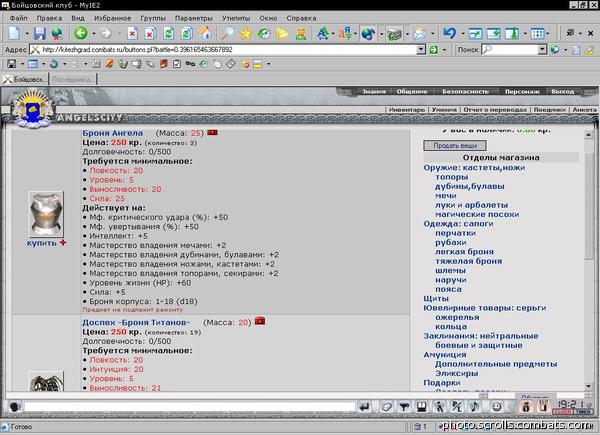The image size is (600, 435).
Task: Open the Инвентарь link
Action: coord(407,109)
